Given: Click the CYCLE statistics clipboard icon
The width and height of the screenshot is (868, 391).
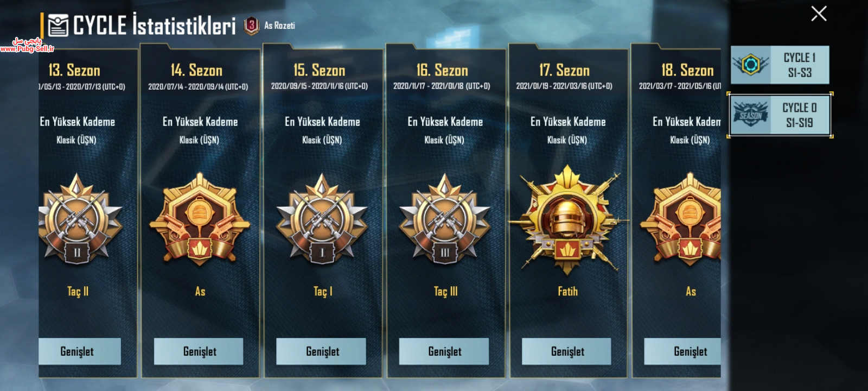Looking at the screenshot, I should click(58, 26).
